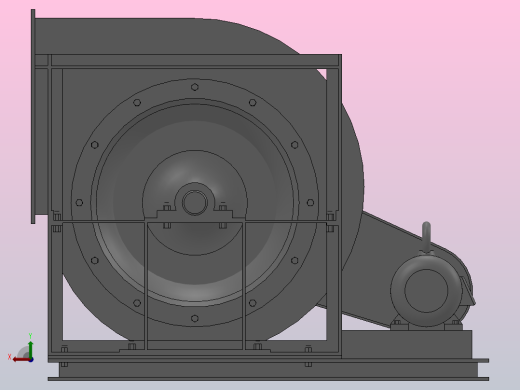This screenshot has height=390, width=520.
Task: Select the electric motor end cap
Action: click(x=426, y=291)
